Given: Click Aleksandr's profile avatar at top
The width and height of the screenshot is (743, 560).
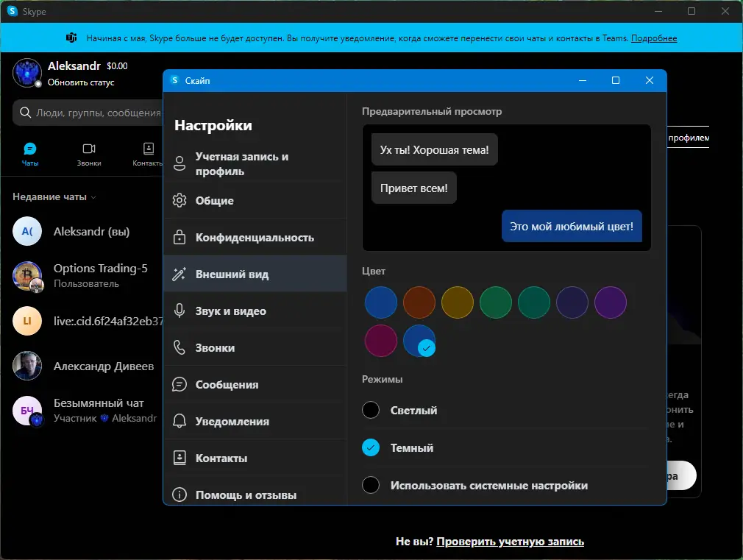Looking at the screenshot, I should pyautogui.click(x=27, y=73).
